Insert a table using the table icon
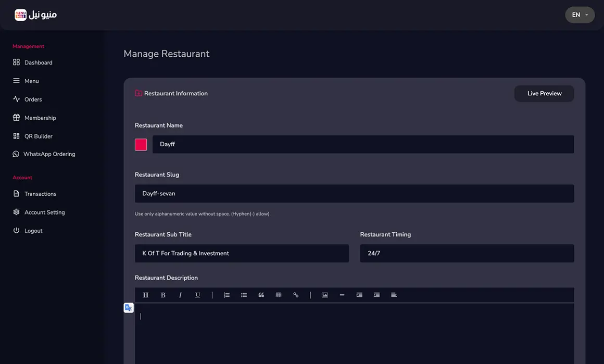Screen dimensions: 604x364 279,295
